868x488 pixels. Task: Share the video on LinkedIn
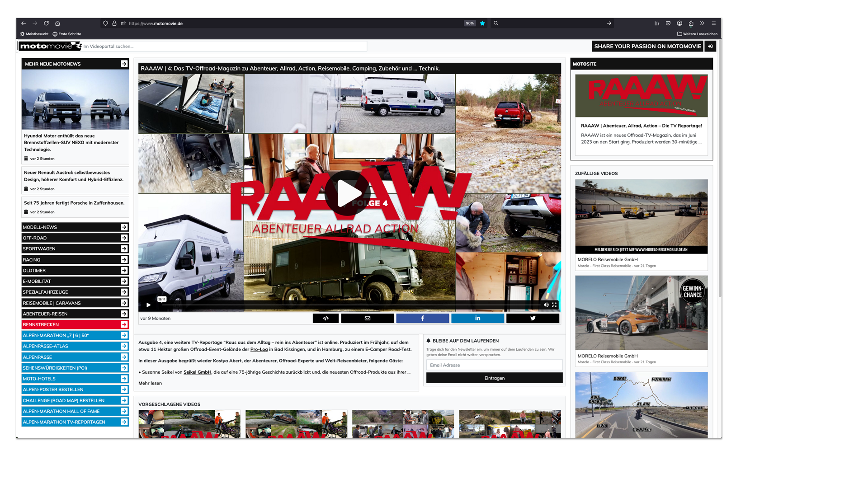[x=478, y=319]
